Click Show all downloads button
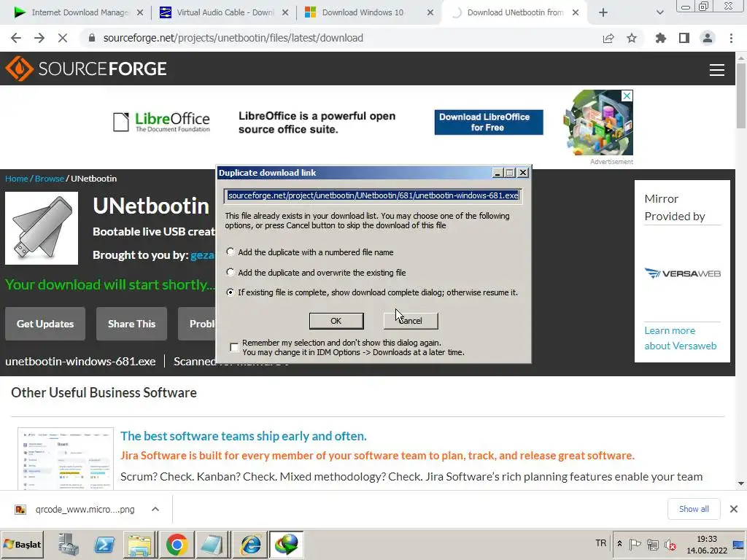This screenshot has width=747, height=560. coord(694,509)
